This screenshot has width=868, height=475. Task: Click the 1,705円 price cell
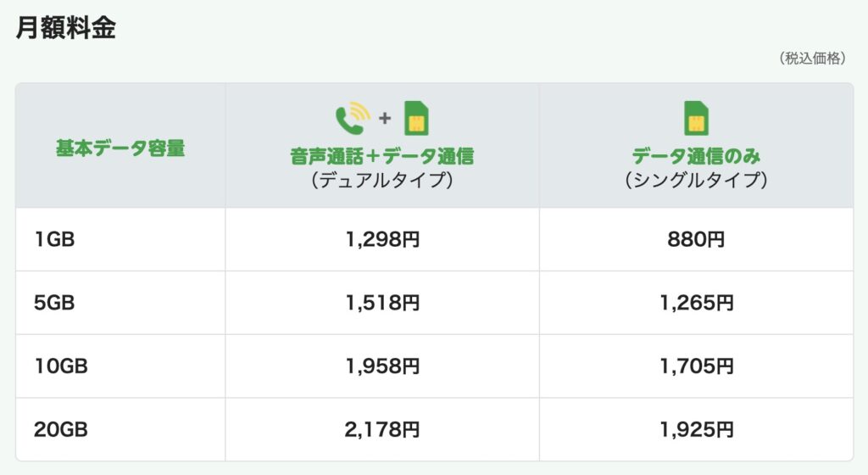tap(696, 366)
